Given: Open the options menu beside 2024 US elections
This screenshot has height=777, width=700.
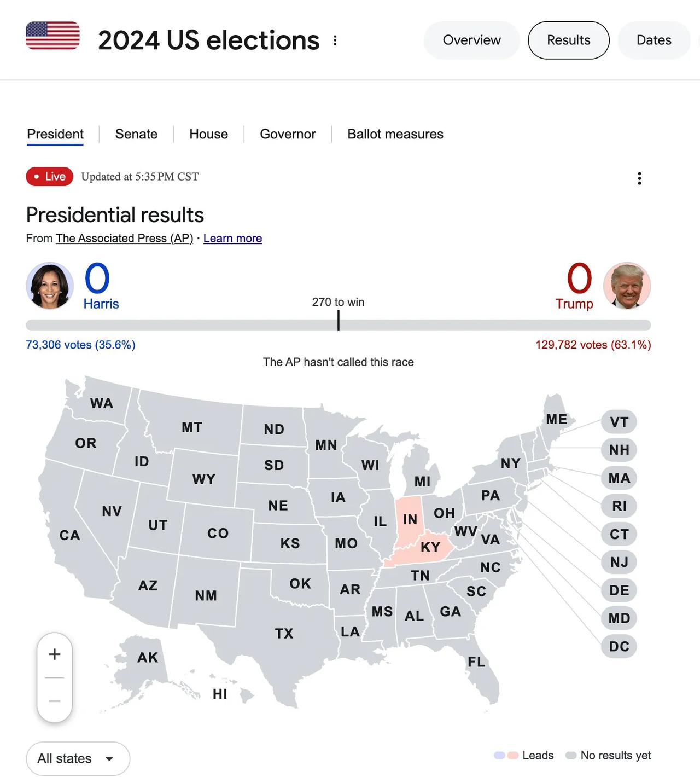Looking at the screenshot, I should (x=335, y=40).
